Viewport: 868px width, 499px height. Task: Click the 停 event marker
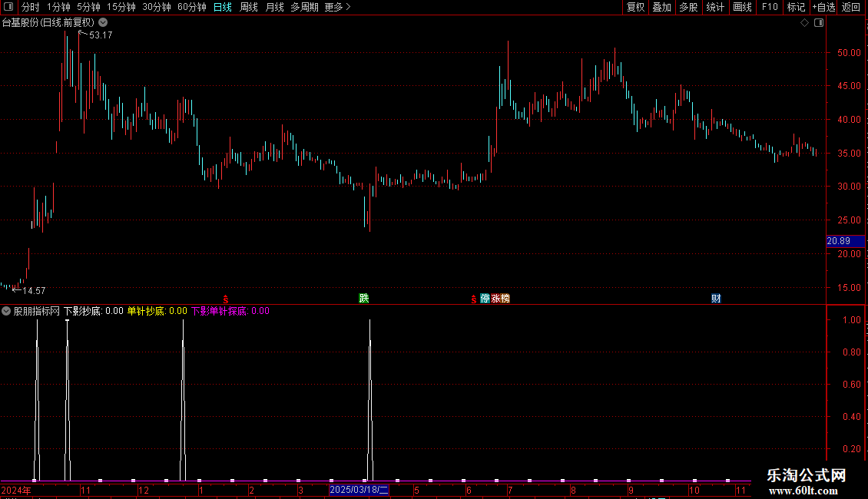coord(485,298)
